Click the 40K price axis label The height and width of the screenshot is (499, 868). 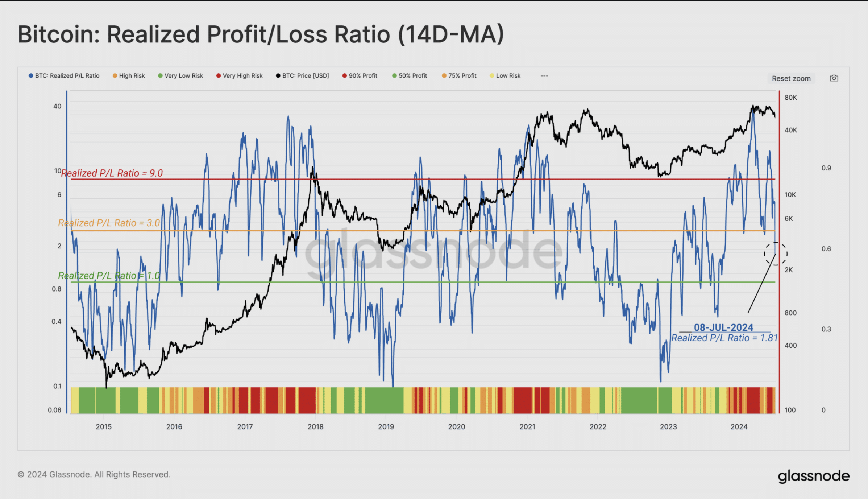791,130
